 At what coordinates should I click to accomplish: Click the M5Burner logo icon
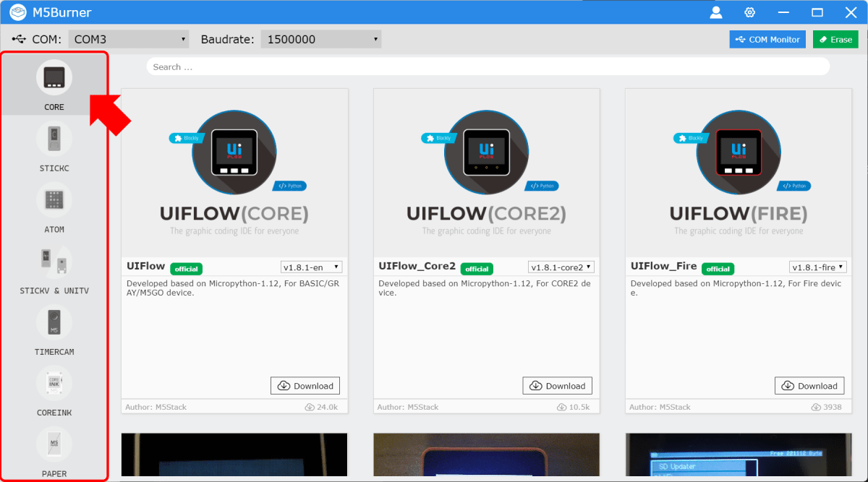[x=18, y=12]
